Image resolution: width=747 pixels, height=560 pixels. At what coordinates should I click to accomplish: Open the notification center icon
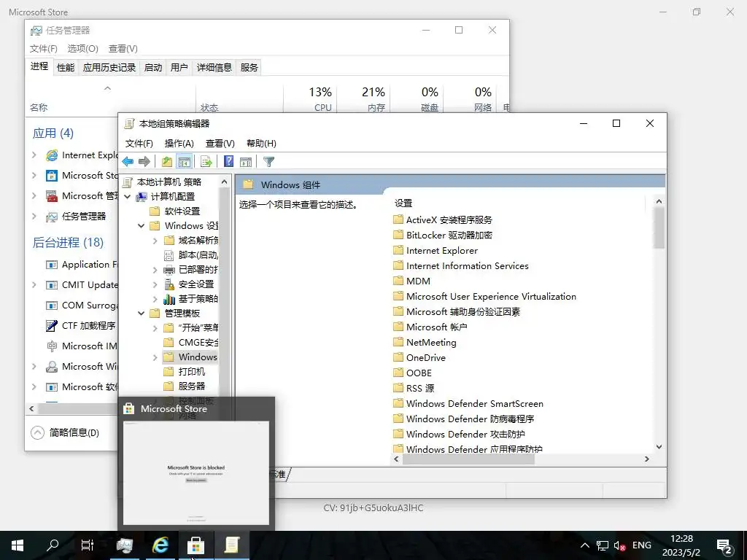[724, 545]
